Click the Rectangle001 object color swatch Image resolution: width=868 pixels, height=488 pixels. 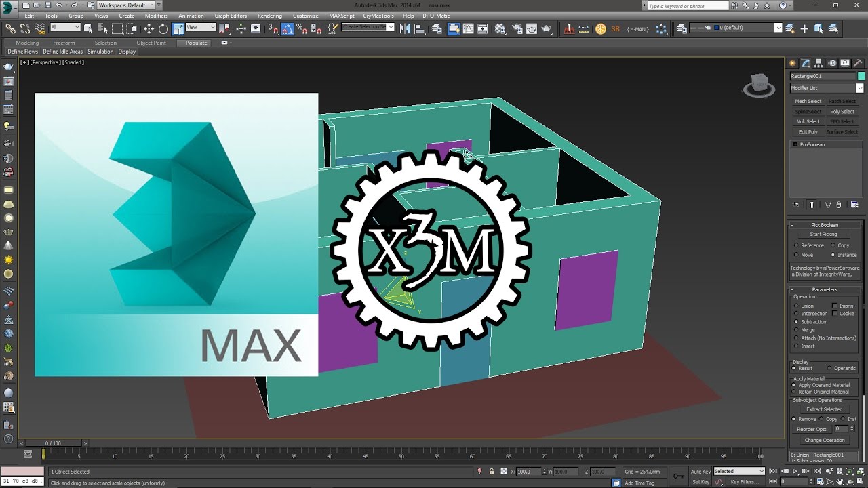click(861, 76)
